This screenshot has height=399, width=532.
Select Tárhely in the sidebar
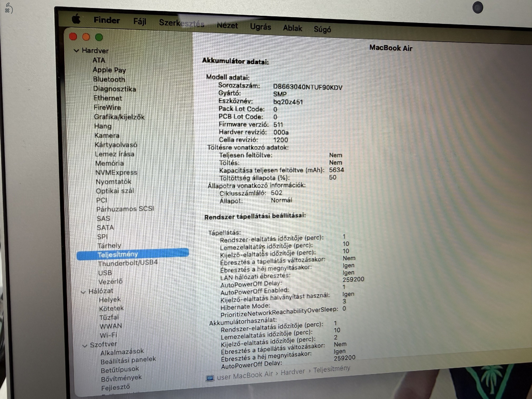click(x=109, y=246)
